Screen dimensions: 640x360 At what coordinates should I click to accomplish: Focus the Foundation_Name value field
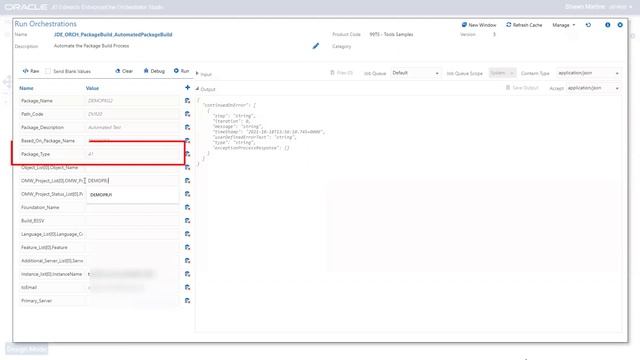tap(133, 207)
